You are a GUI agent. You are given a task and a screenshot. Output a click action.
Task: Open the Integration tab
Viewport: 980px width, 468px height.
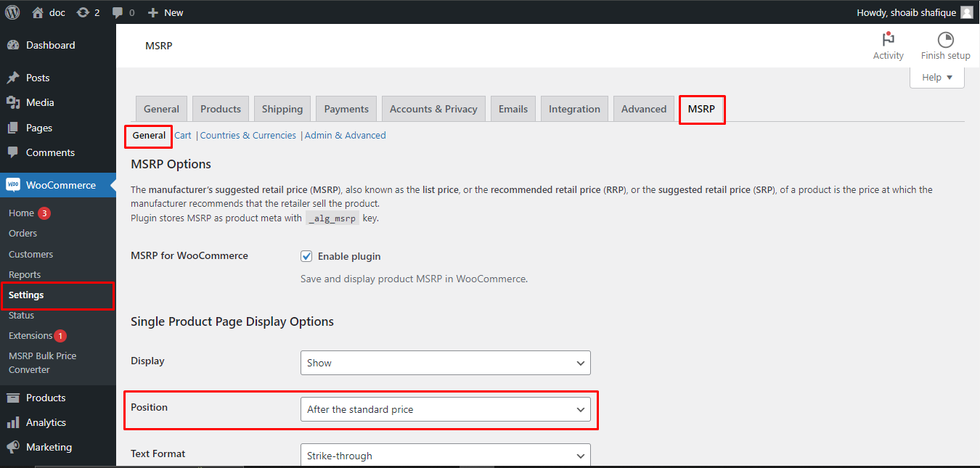click(574, 109)
